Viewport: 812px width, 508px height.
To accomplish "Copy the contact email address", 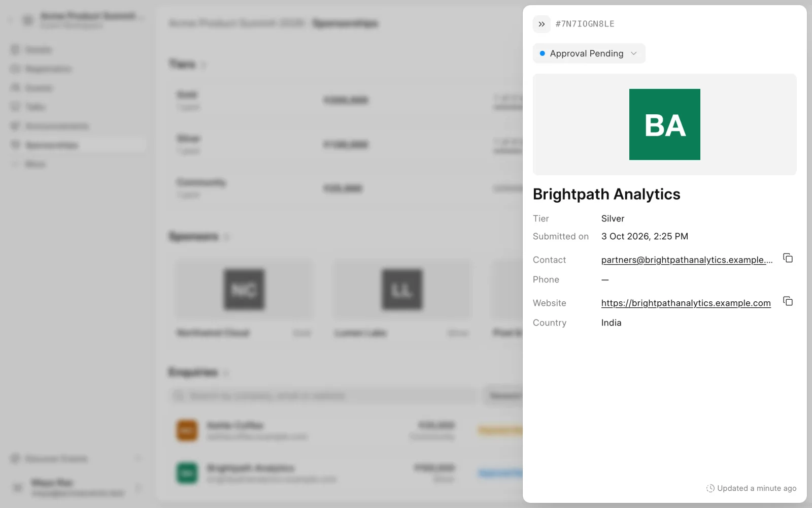I will pyautogui.click(x=788, y=258).
